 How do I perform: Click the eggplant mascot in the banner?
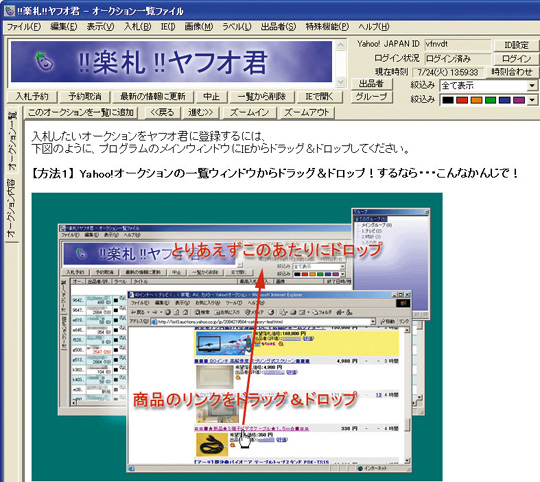[x=44, y=61]
